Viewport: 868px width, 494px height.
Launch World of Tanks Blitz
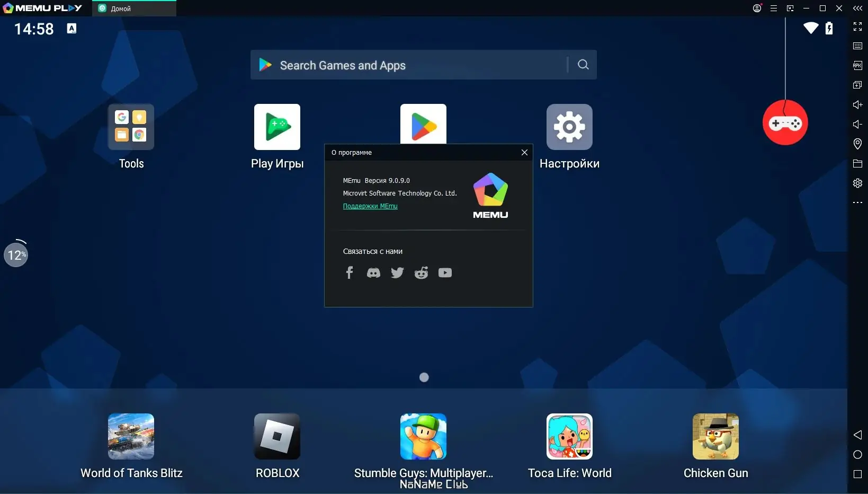(131, 436)
